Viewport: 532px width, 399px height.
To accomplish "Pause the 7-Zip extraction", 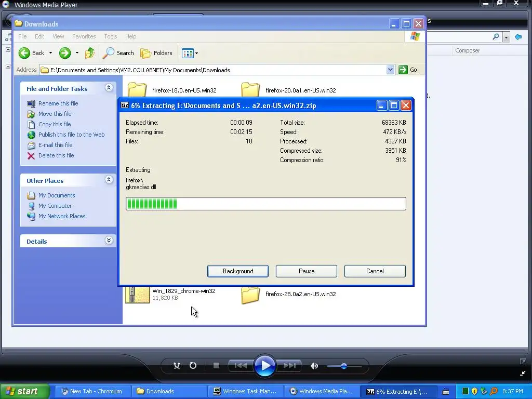I will (x=307, y=271).
